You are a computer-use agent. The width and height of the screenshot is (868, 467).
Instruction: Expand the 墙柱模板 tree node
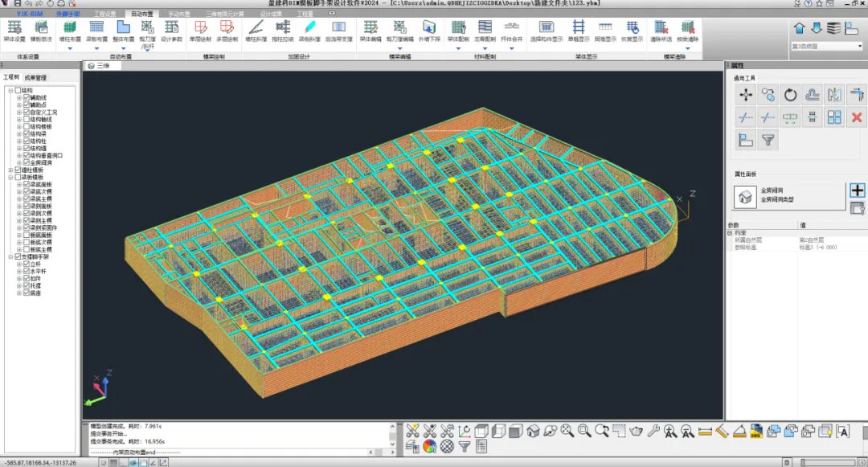pyautogui.click(x=10, y=170)
